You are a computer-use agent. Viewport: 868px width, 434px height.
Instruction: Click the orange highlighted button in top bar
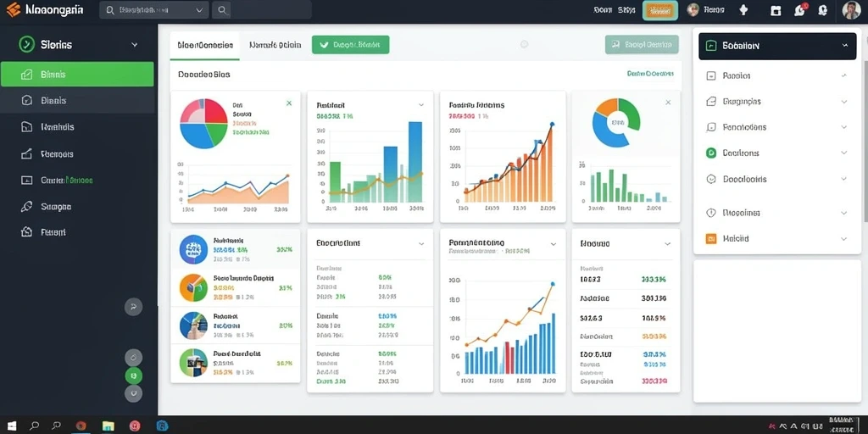coord(659,10)
